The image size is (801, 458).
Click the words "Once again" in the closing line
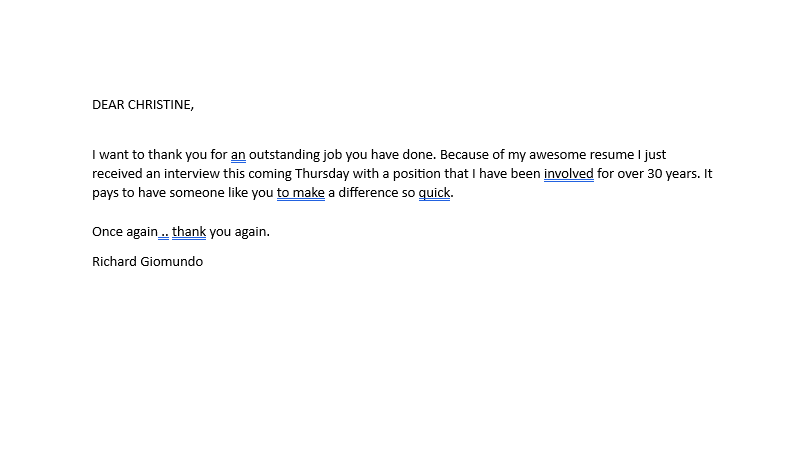125,232
